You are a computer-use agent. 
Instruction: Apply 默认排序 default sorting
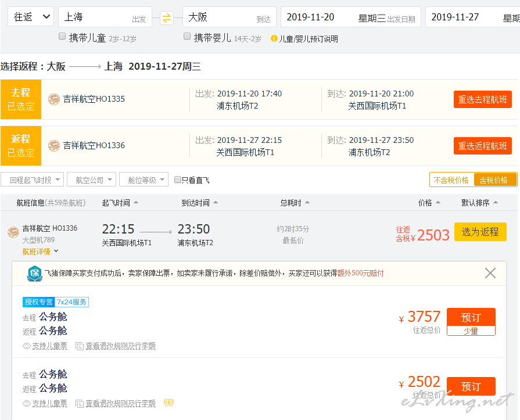(x=479, y=203)
